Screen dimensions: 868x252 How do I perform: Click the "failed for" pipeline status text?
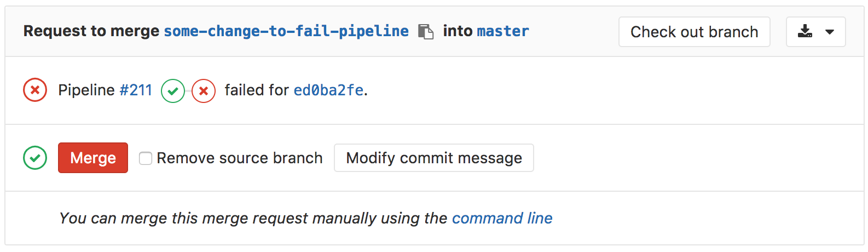click(256, 90)
